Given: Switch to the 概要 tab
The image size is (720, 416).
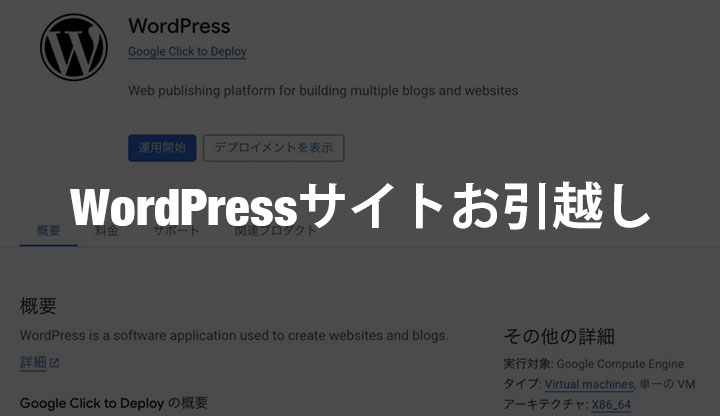Looking at the screenshot, I should [x=48, y=231].
